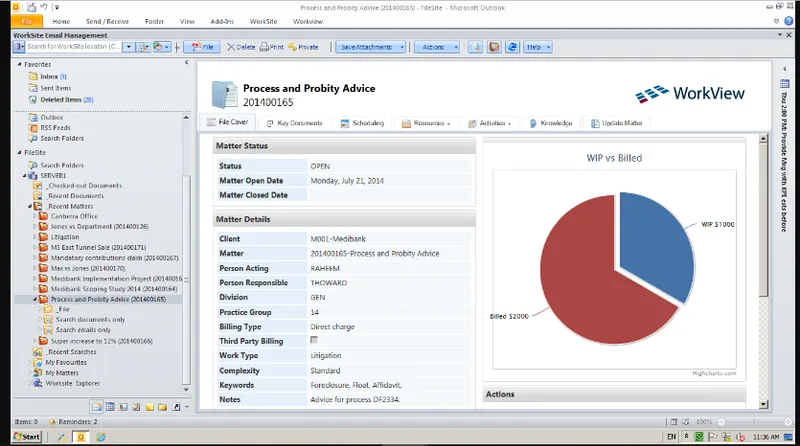Click the Calendar navigation icon at pane bottom

(x=110, y=407)
